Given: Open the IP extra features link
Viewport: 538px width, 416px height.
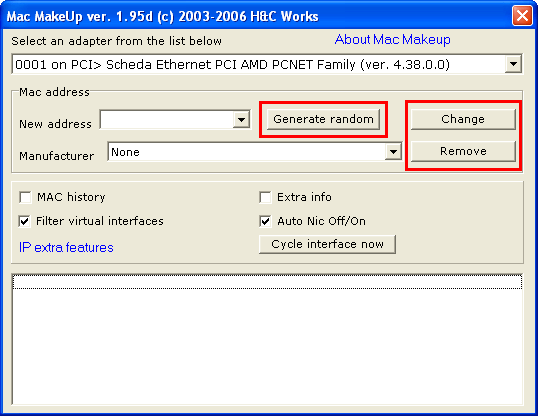Looking at the screenshot, I should pos(66,247).
